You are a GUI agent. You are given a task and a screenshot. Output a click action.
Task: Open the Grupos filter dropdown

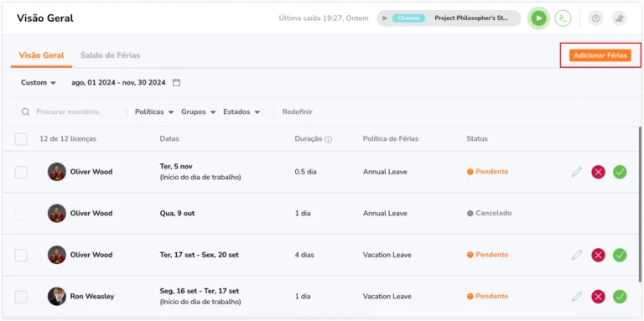point(199,111)
